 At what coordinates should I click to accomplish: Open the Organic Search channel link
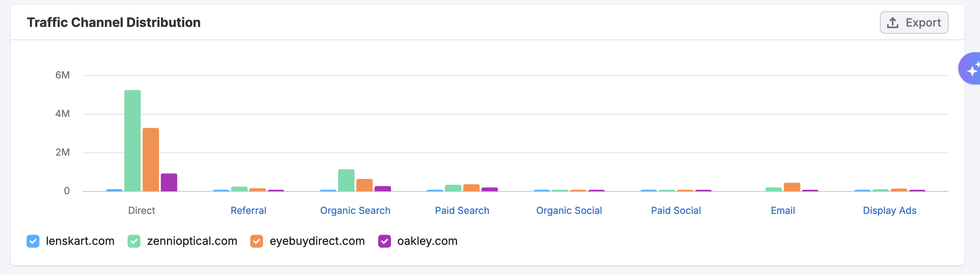pos(355,211)
